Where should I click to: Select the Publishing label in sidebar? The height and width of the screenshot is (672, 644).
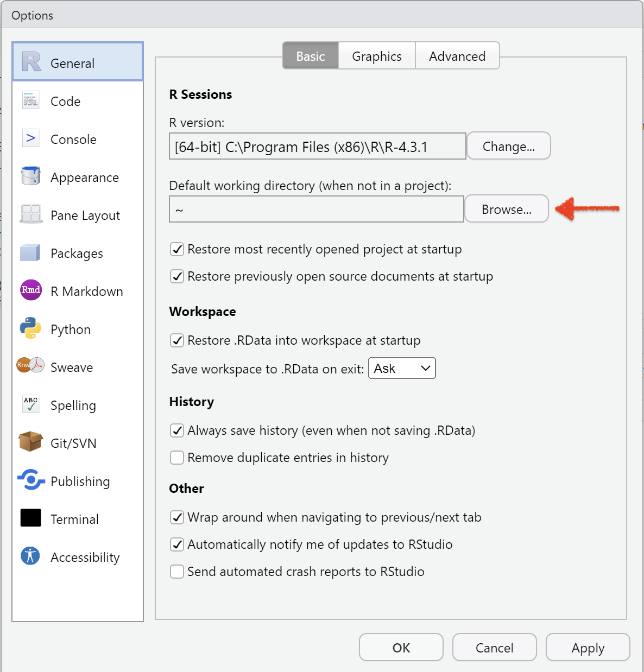pyautogui.click(x=80, y=481)
